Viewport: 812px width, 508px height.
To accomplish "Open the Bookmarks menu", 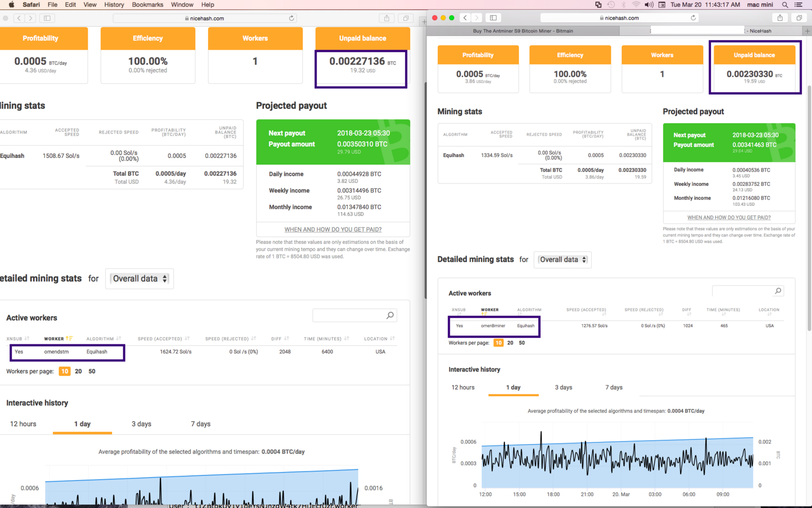I will (148, 5).
